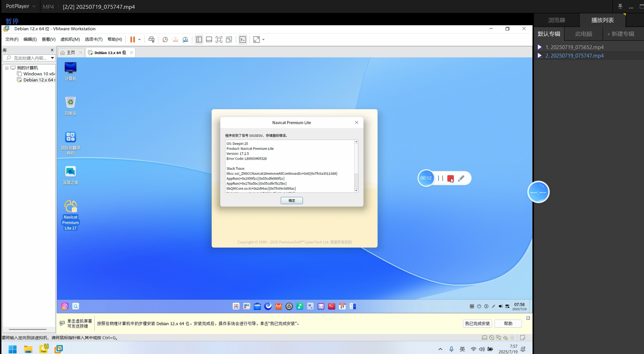This screenshot has height=354, width=644.
Task: Open the library search box dropdown arrow
Action: click(x=52, y=58)
